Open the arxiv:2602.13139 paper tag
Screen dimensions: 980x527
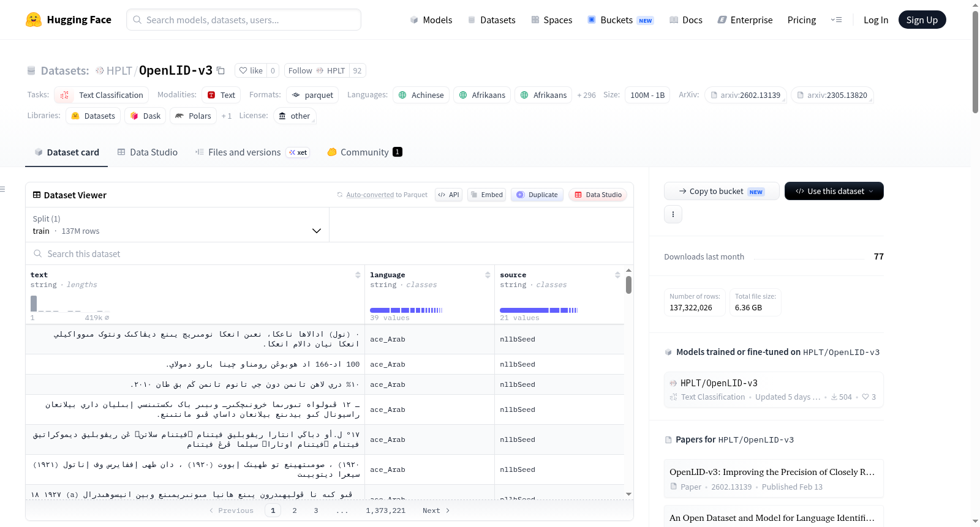coord(745,95)
